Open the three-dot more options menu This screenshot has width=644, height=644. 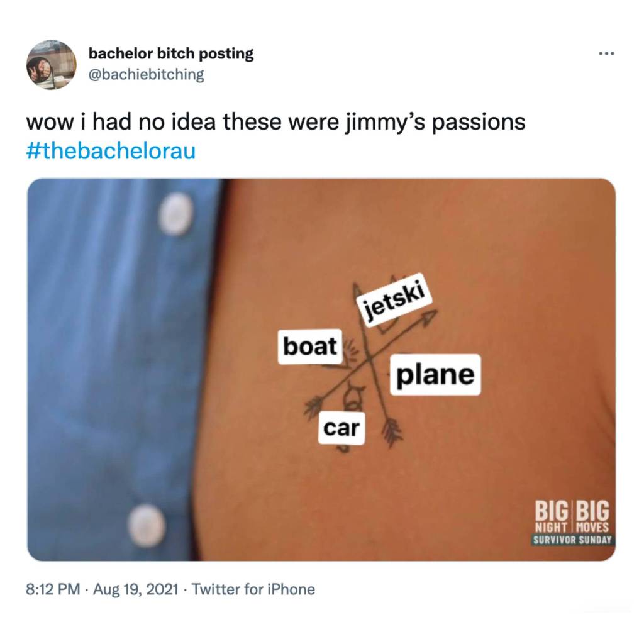(x=606, y=53)
